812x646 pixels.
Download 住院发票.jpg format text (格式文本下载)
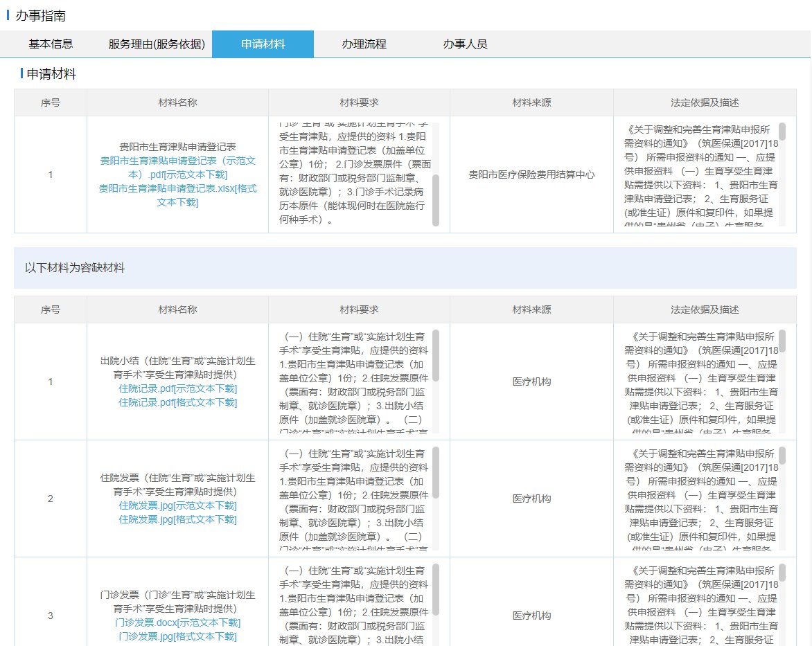pyautogui.click(x=177, y=519)
